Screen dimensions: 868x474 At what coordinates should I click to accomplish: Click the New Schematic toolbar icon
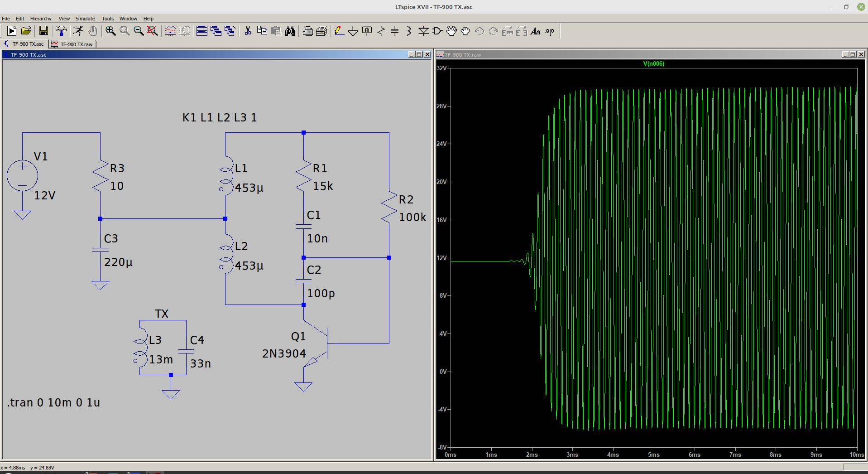coord(12,31)
